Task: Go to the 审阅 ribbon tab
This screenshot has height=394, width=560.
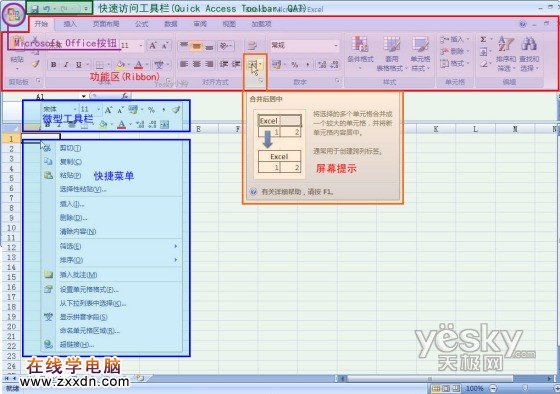Action: pyautogui.click(x=200, y=24)
